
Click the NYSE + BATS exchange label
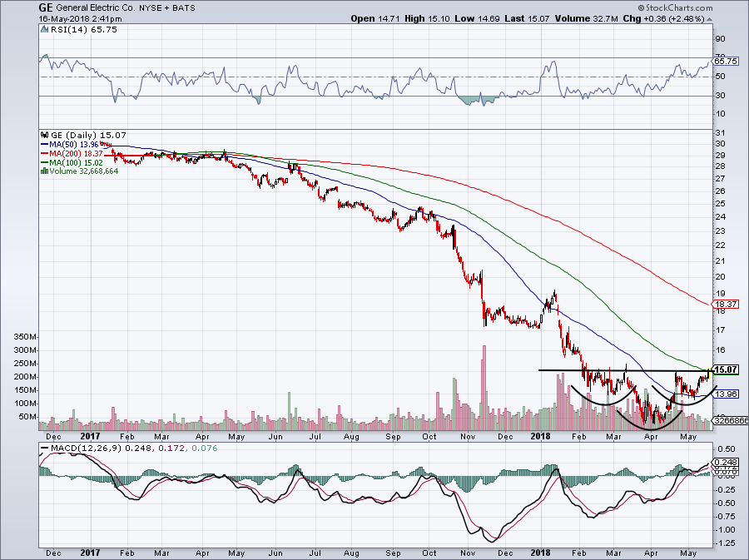pyautogui.click(x=167, y=8)
